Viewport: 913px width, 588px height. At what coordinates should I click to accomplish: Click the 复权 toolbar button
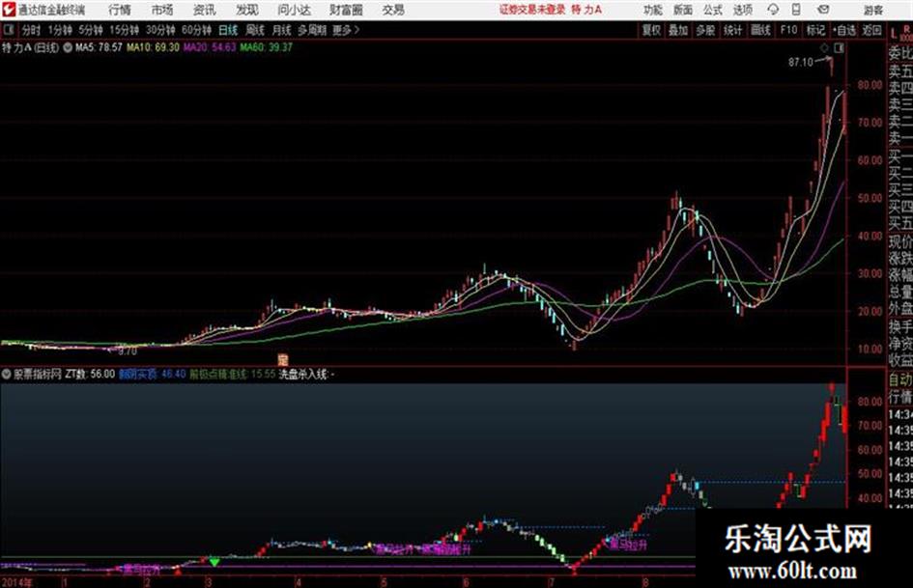(651, 30)
